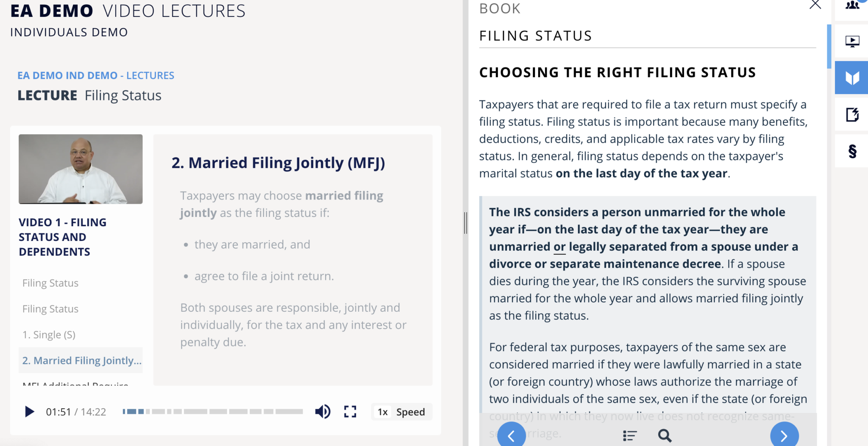Click the book panel vertical scrollbar
Image resolution: width=868 pixels, height=446 pixels.
tap(829, 47)
